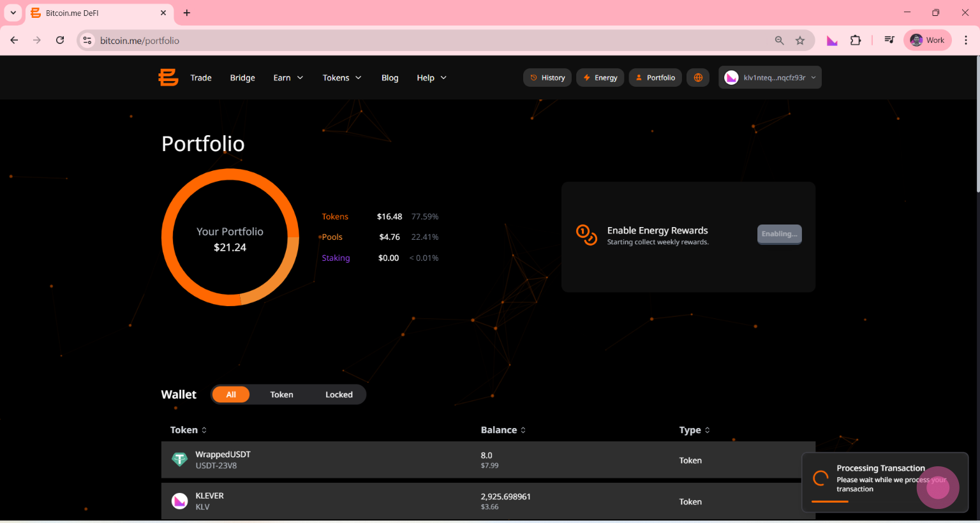The image size is (980, 523).
Task: Go to the Bridge page
Action: (242, 78)
